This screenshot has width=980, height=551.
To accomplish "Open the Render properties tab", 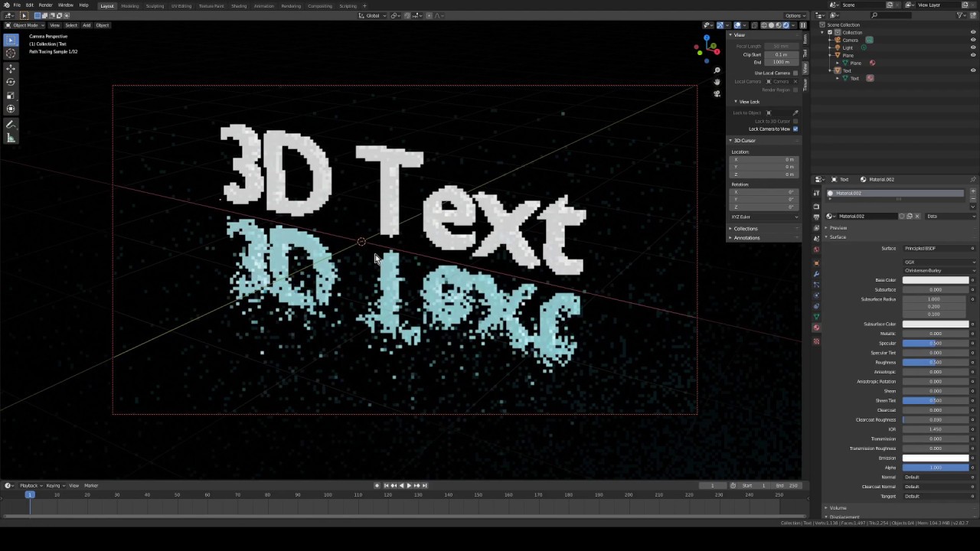I will coord(816,207).
